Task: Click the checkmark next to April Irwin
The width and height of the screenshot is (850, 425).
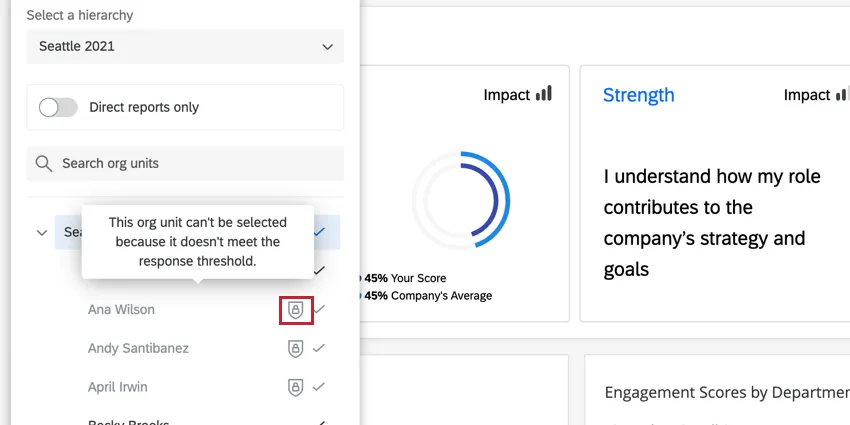Action: 319,387
